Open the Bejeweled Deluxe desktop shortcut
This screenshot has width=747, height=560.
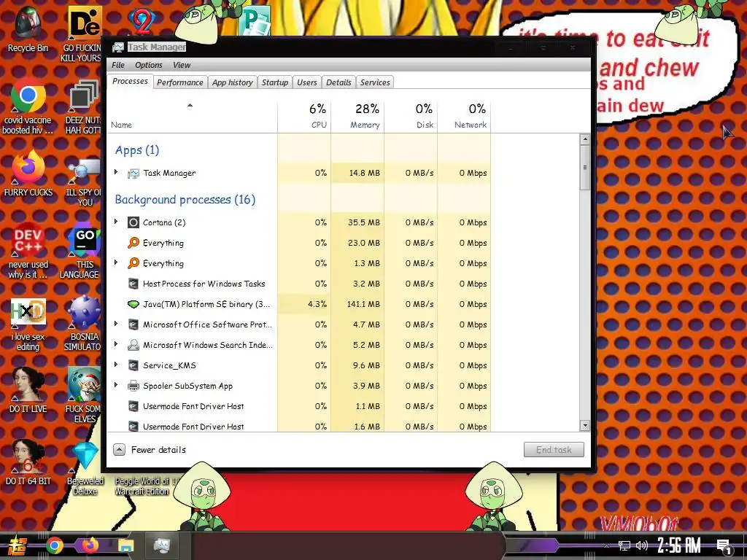point(85,469)
